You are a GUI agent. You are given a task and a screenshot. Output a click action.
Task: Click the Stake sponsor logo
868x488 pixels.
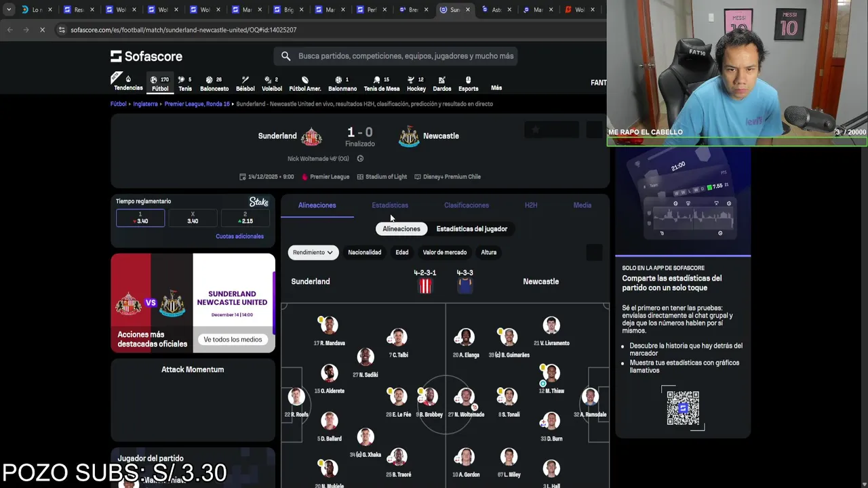pos(259,202)
